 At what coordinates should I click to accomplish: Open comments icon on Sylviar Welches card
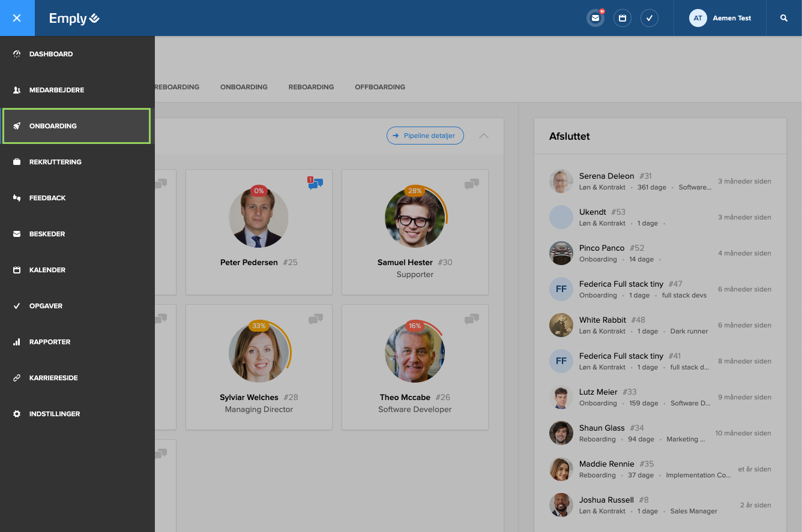(315, 319)
